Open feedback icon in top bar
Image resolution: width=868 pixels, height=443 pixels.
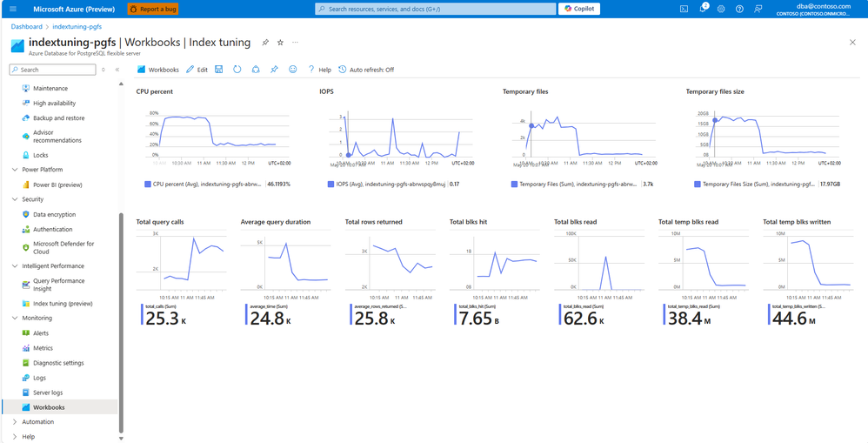coord(758,9)
